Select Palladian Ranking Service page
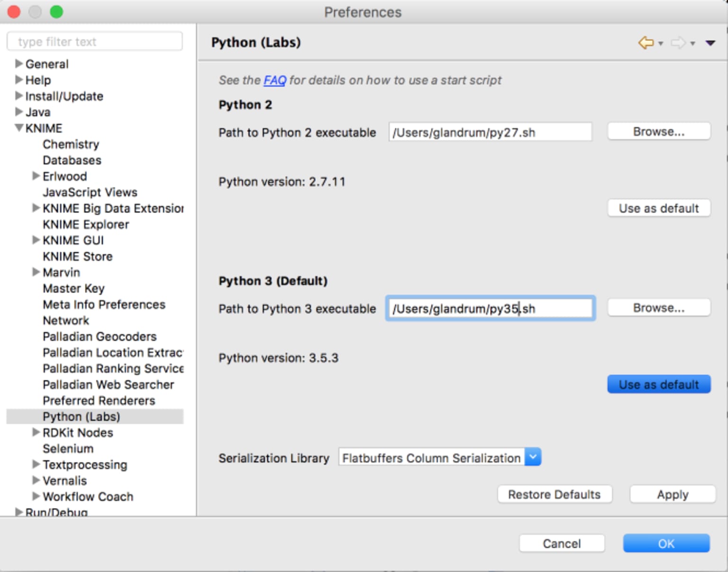 pos(113,369)
